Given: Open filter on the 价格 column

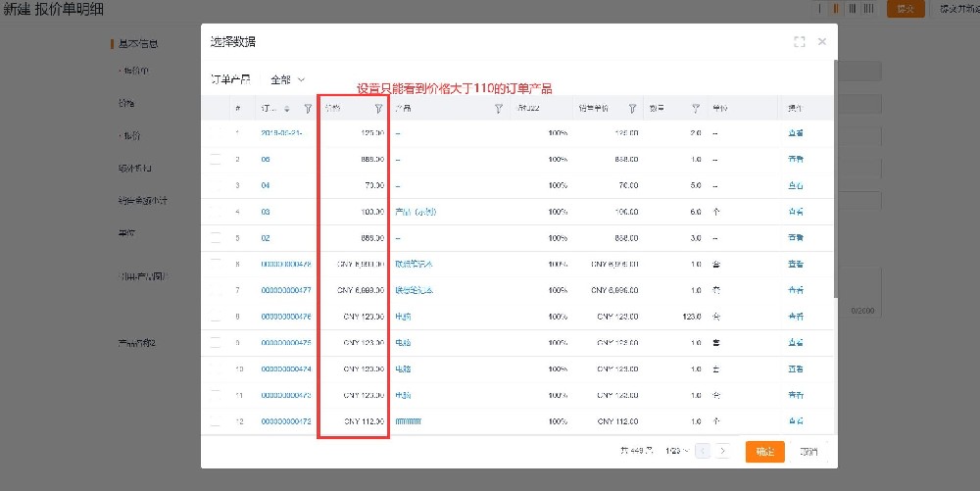Looking at the screenshot, I should point(378,109).
